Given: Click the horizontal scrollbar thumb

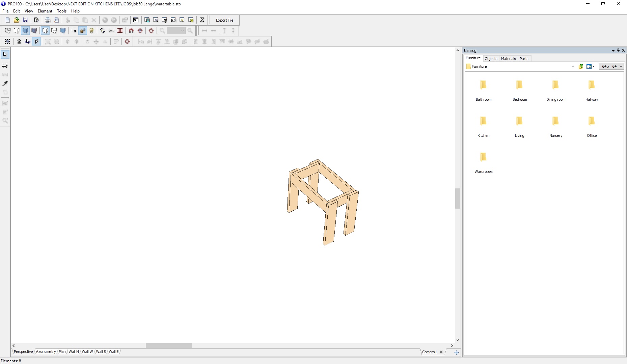Looking at the screenshot, I should [x=168, y=345].
